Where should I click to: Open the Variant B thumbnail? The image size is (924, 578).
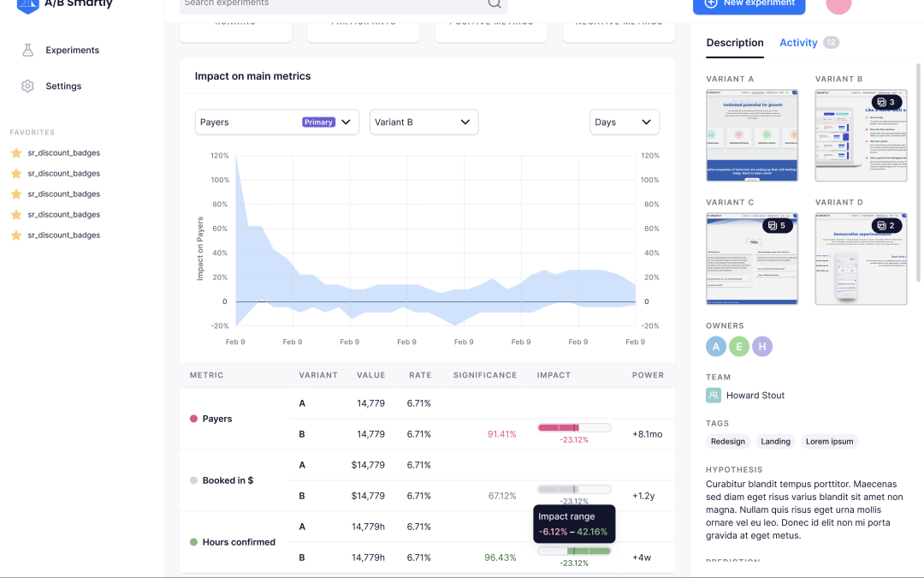[861, 135]
